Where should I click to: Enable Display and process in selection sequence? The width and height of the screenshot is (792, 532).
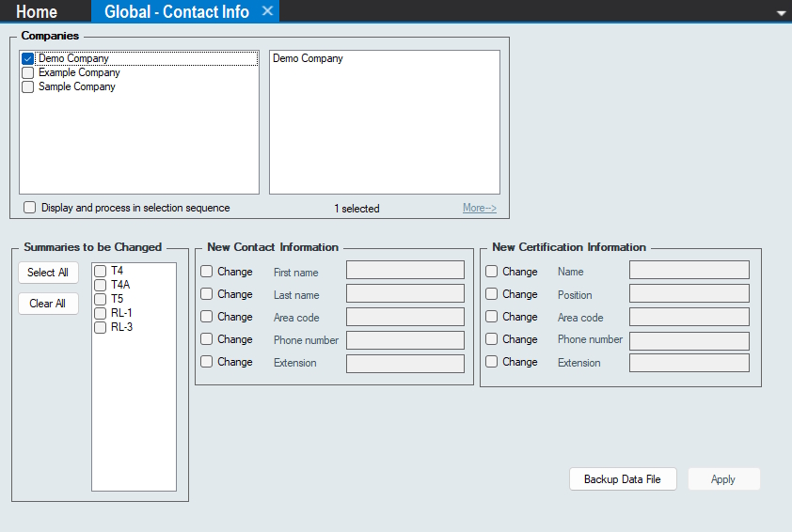(x=30, y=208)
